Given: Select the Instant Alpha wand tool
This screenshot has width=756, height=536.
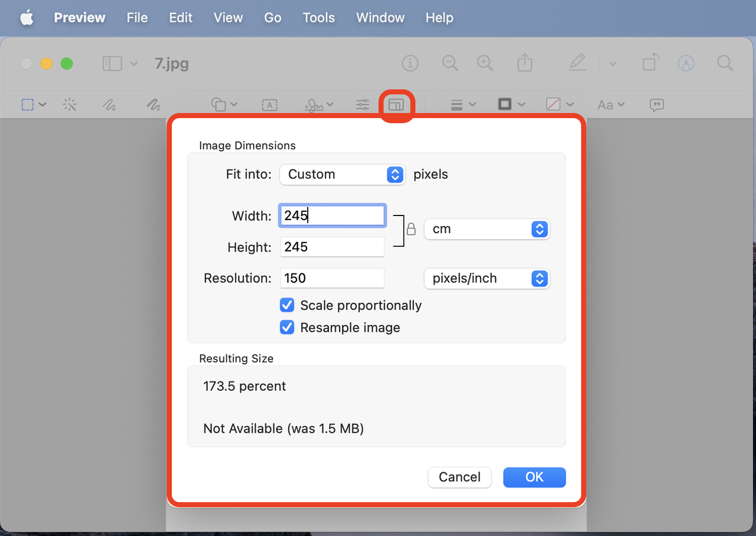Looking at the screenshot, I should click(70, 105).
